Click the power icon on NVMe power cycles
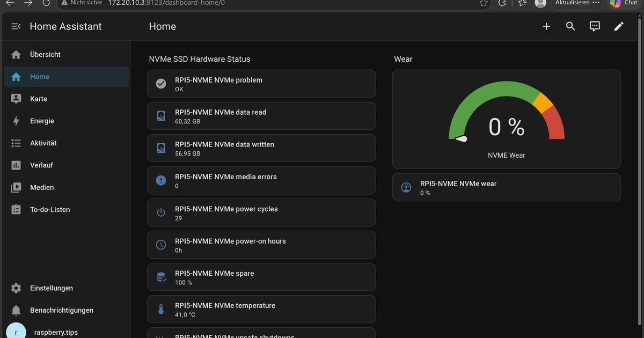The height and width of the screenshot is (338, 644). click(161, 212)
